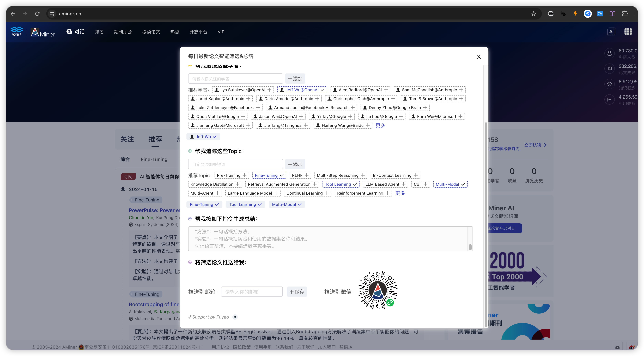Click the info icon next to Support by Fuyao
The width and height of the screenshot is (644, 356).
(235, 317)
